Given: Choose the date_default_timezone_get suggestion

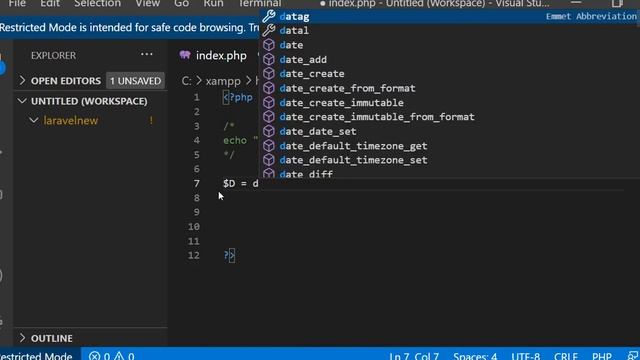Looking at the screenshot, I should [x=449, y=146].
